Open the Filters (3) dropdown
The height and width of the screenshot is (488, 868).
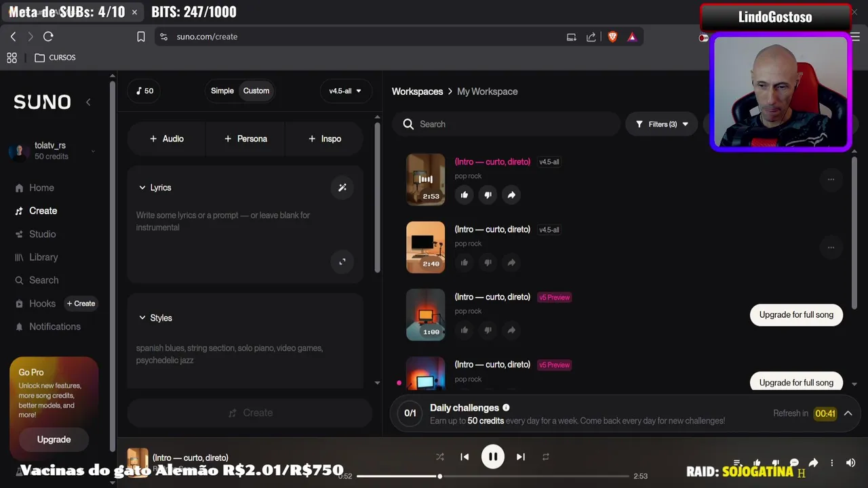click(662, 124)
